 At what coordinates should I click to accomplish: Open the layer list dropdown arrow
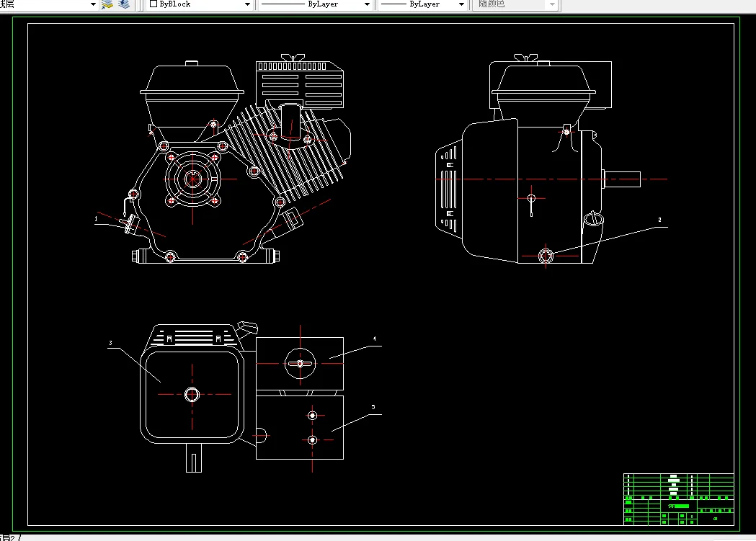[x=93, y=4]
